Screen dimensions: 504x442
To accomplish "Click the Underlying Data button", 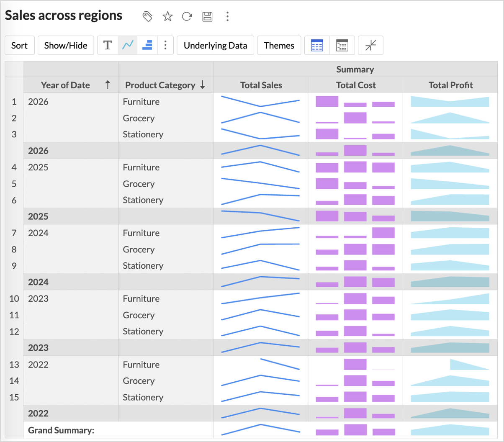I will [x=215, y=45].
